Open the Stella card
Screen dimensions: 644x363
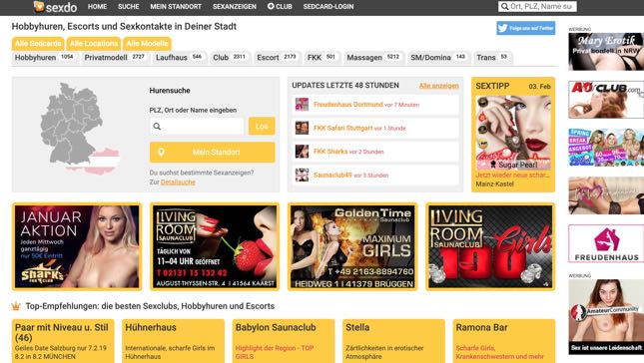pyautogui.click(x=393, y=341)
